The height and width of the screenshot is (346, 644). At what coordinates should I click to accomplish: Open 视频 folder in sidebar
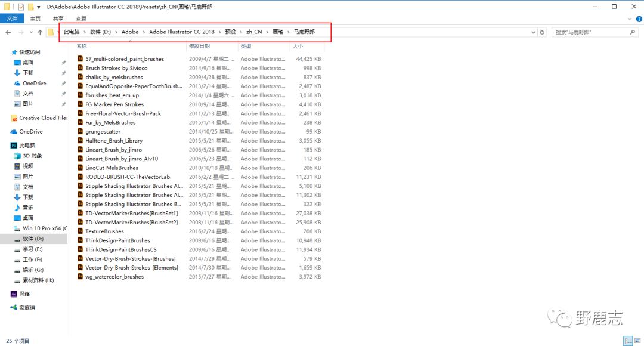28,166
